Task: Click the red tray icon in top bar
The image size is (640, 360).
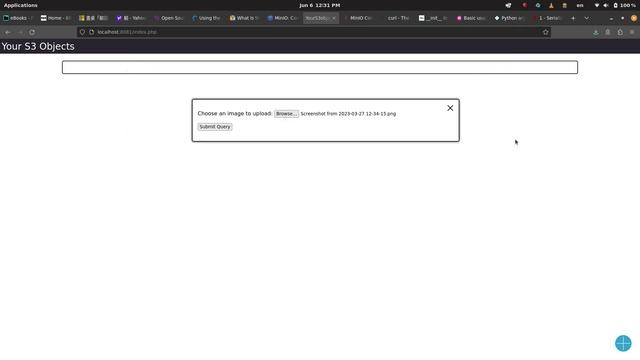Action: pyautogui.click(x=524, y=5)
